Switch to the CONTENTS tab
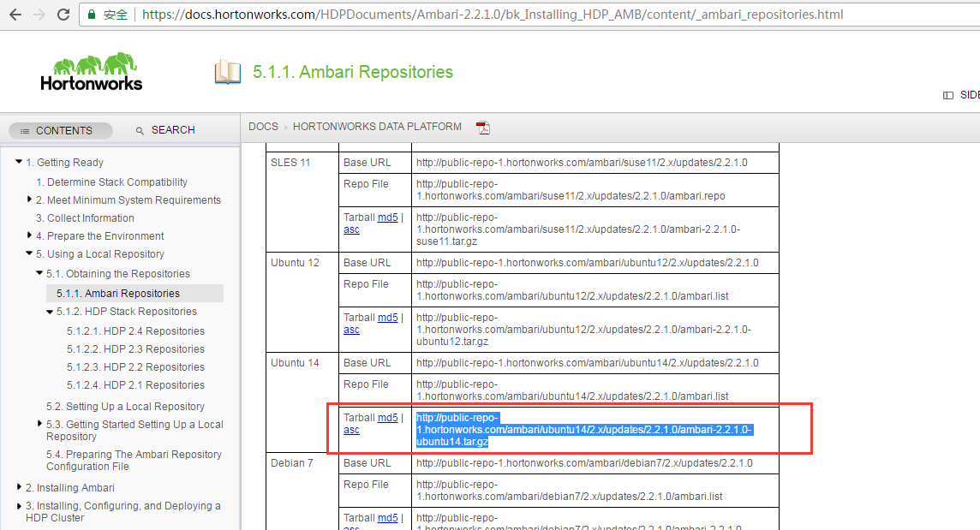 click(x=61, y=131)
